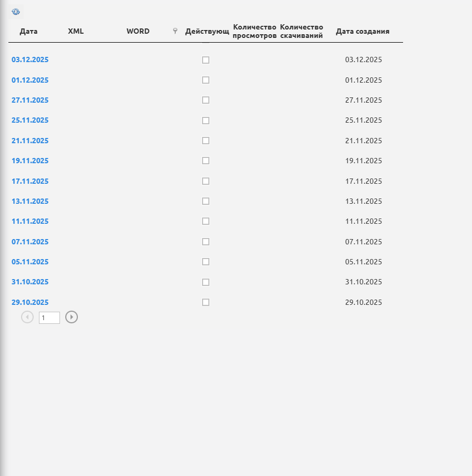Image resolution: width=472 pixels, height=476 pixels.
Task: Toggle the checkbox in the 31.10.2025 row
Action: [206, 282]
